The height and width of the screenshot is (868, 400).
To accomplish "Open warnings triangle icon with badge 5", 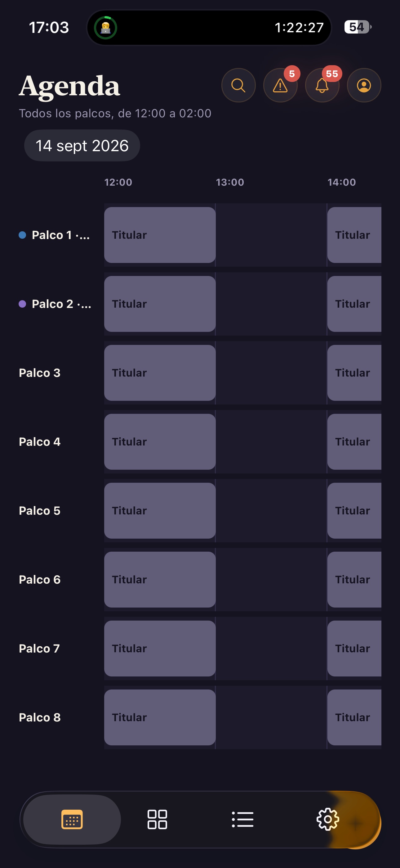I will (280, 85).
